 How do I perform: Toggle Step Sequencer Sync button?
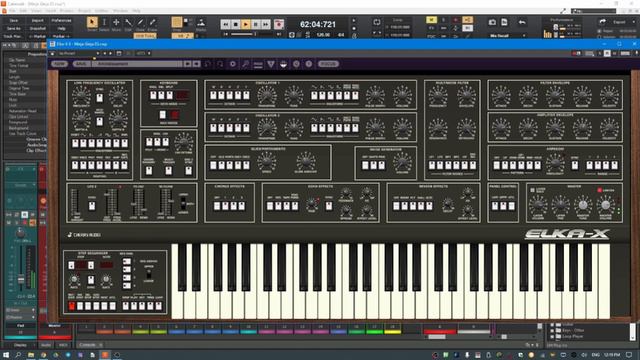[x=91, y=280]
